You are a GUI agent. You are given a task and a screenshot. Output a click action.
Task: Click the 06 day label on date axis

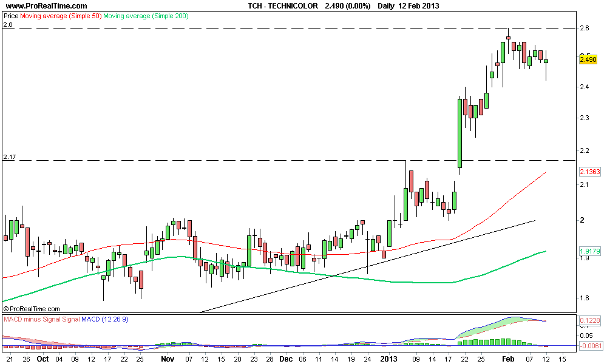[302, 359]
